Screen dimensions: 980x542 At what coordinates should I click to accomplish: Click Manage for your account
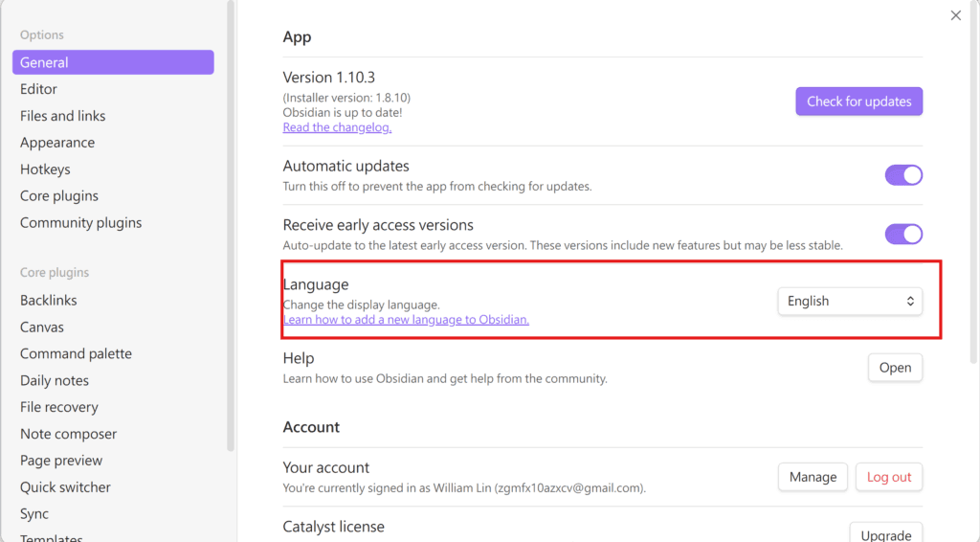pyautogui.click(x=813, y=477)
